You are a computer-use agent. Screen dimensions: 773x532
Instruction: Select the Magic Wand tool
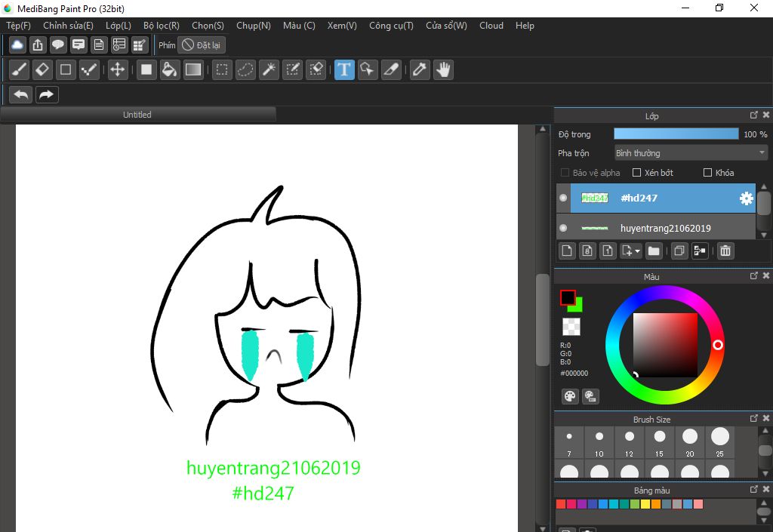(x=269, y=69)
